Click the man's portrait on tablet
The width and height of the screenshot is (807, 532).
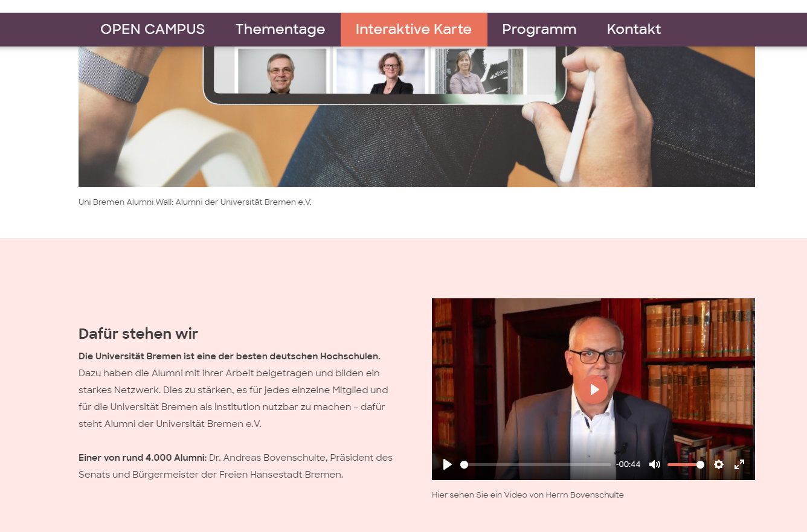[282, 71]
